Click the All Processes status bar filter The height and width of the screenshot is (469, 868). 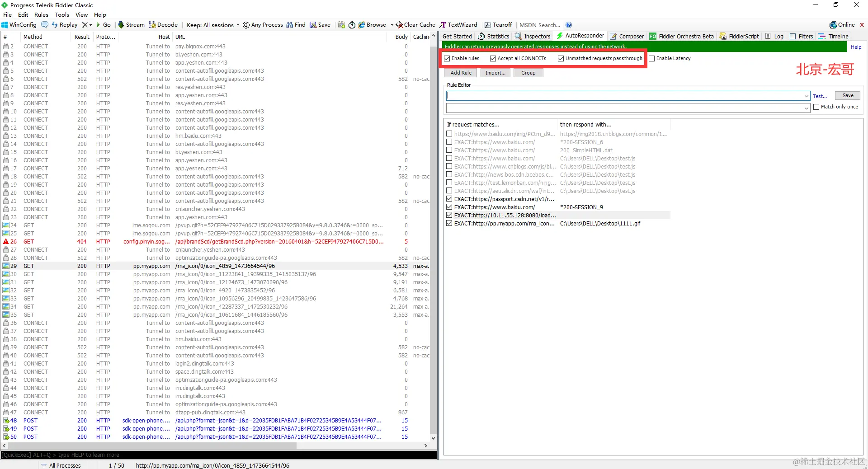tap(61, 465)
